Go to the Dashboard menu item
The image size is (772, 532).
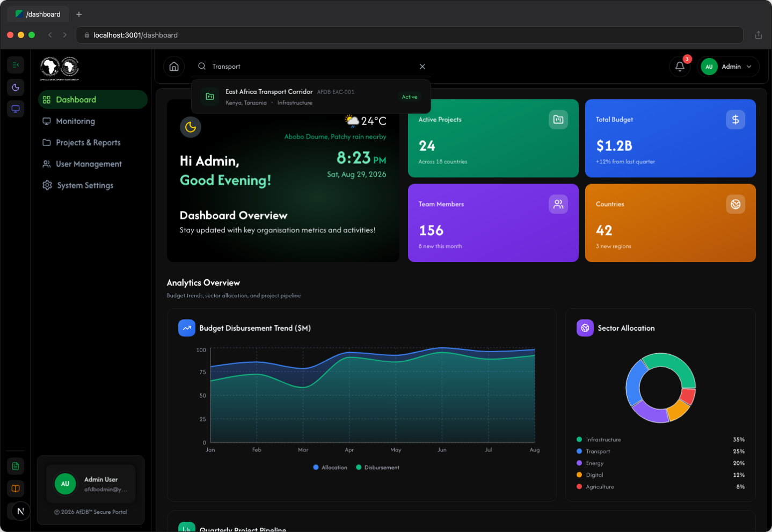click(x=92, y=100)
